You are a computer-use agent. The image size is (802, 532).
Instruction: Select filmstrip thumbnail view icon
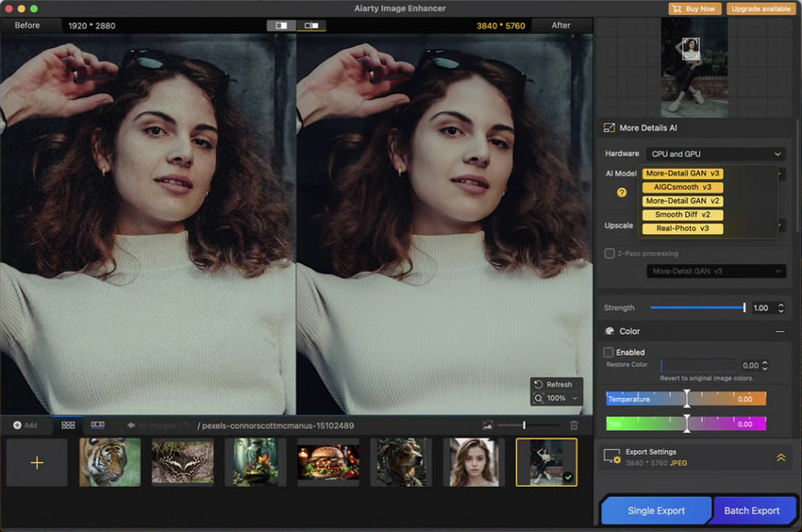[97, 425]
